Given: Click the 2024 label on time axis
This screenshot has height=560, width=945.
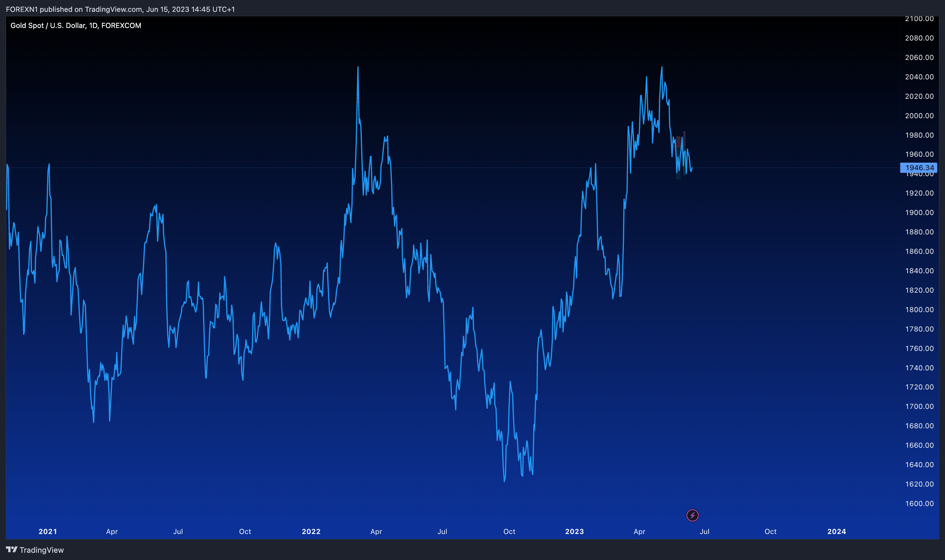Looking at the screenshot, I should (837, 531).
